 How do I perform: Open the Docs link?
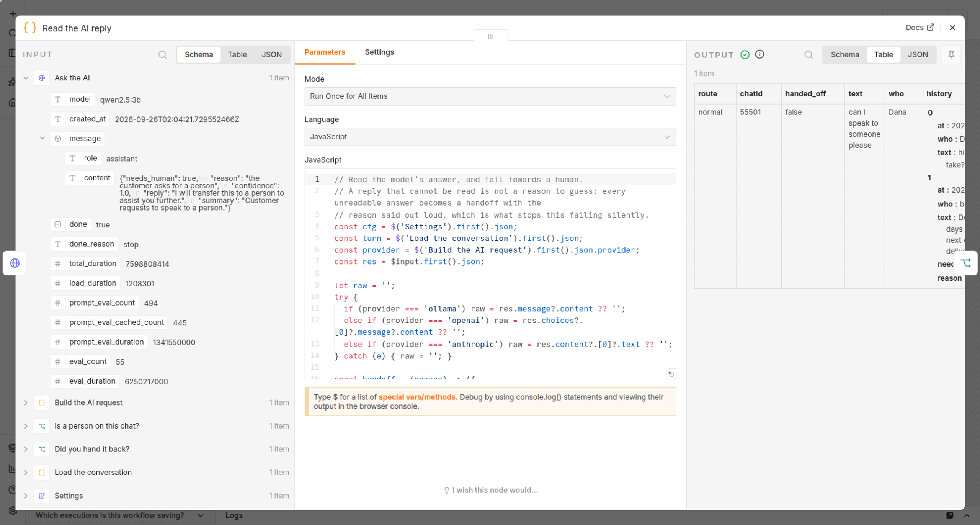coord(920,28)
